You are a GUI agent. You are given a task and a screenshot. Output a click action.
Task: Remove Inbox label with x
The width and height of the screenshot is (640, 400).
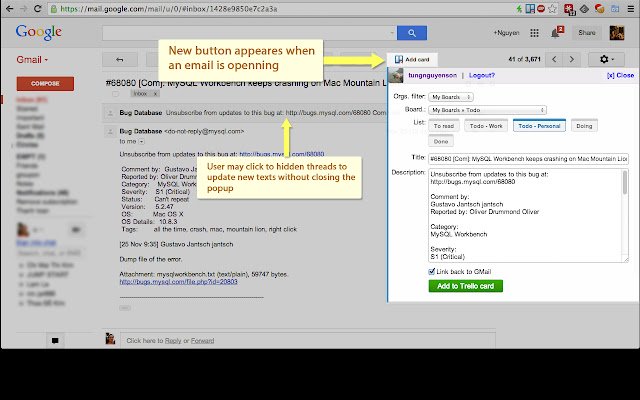point(155,94)
